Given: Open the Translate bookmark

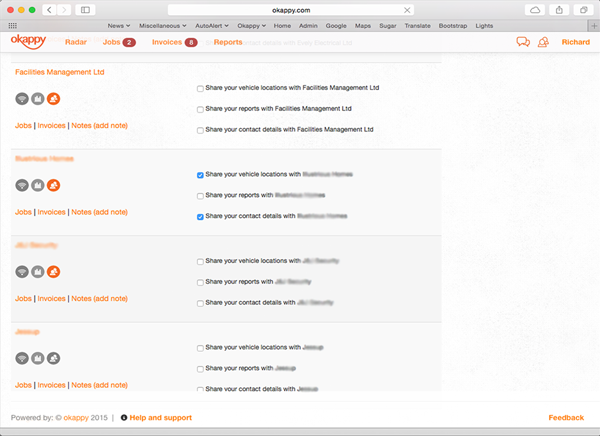Looking at the screenshot, I should (417, 26).
